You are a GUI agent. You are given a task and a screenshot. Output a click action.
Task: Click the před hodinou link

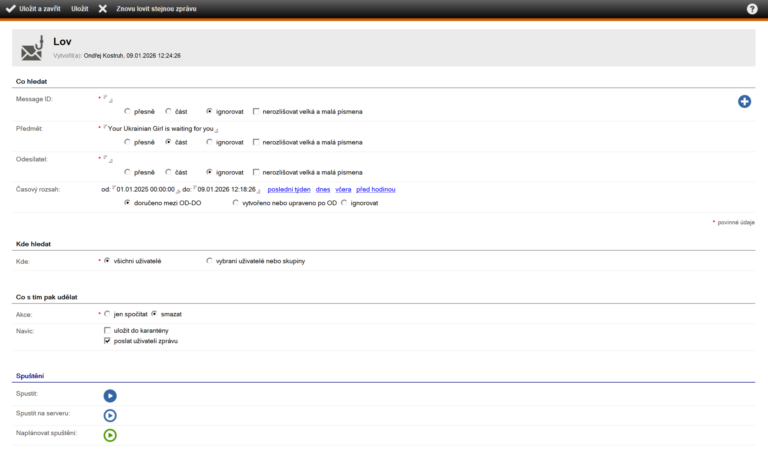tap(376, 189)
